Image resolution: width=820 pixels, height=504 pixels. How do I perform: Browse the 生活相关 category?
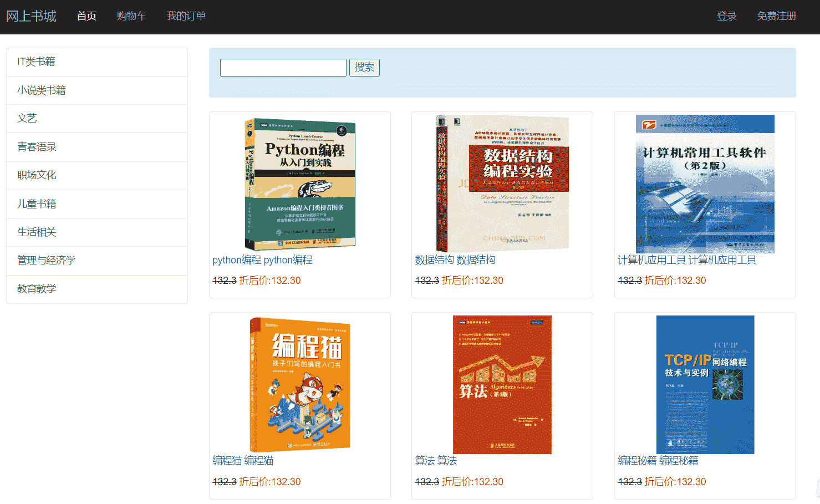[97, 232]
